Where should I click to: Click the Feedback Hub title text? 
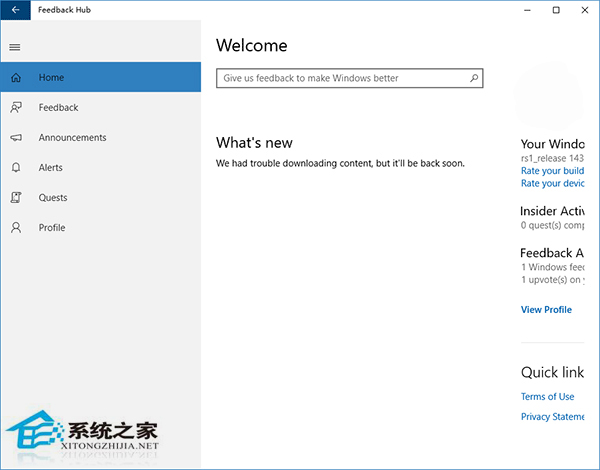[64, 10]
